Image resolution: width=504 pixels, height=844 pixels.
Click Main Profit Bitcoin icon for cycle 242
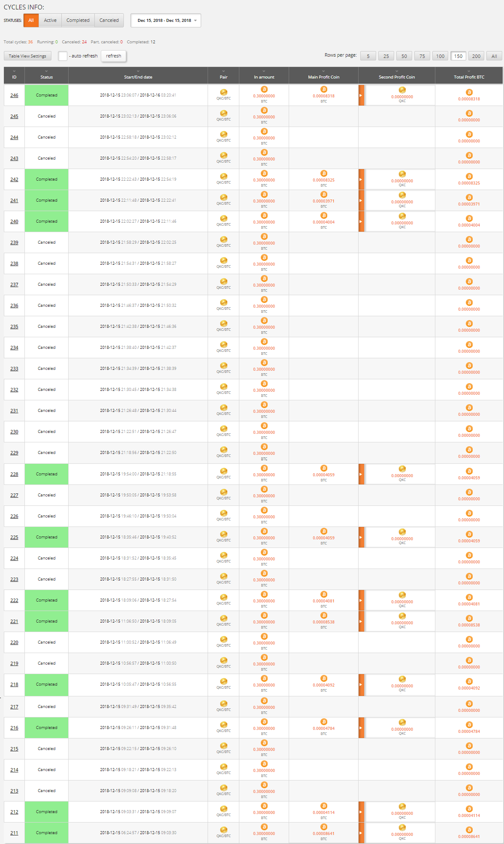coord(324,174)
